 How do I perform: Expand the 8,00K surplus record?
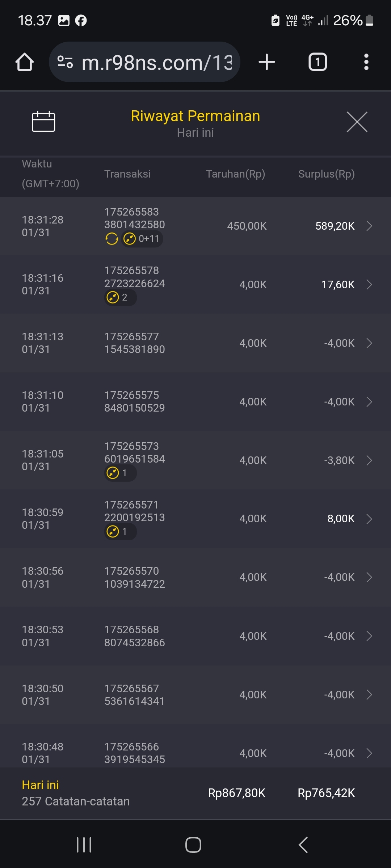(369, 519)
